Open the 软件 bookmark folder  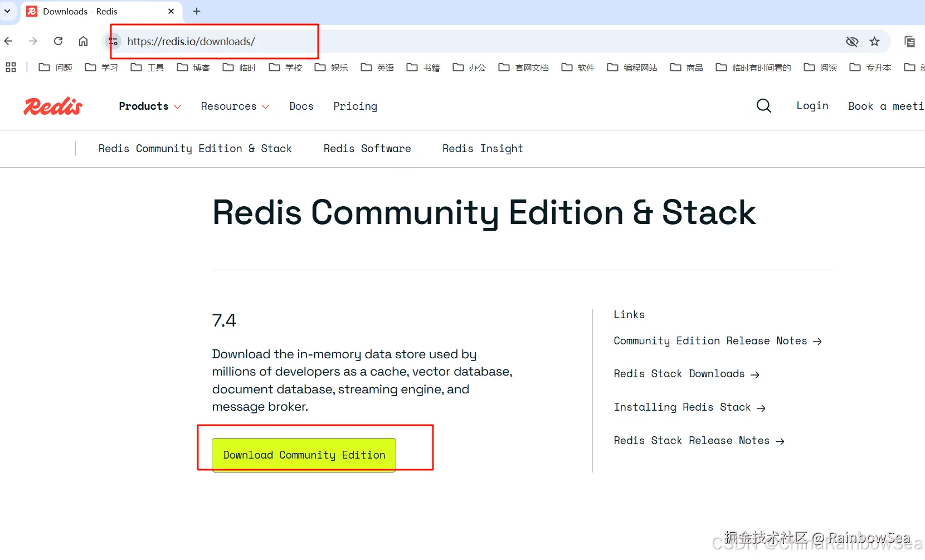tap(578, 67)
